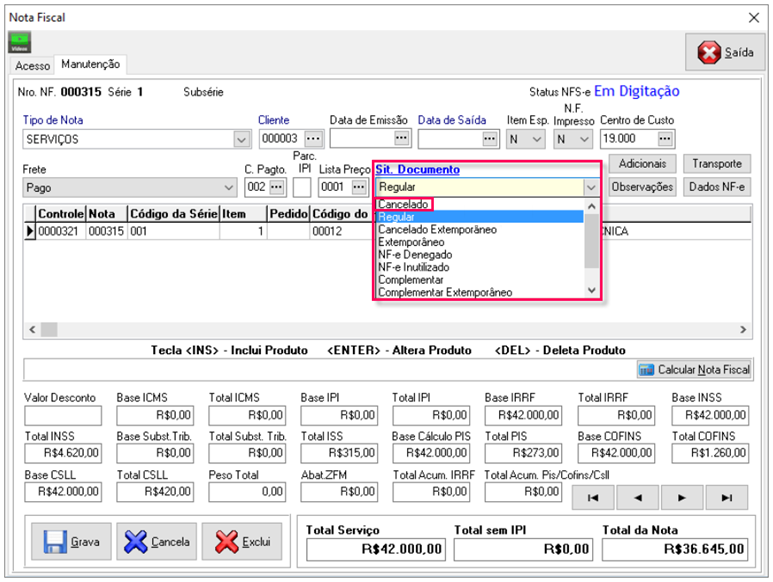The height and width of the screenshot is (582, 773).
Task: Save with the Grava button
Action: click(71, 542)
